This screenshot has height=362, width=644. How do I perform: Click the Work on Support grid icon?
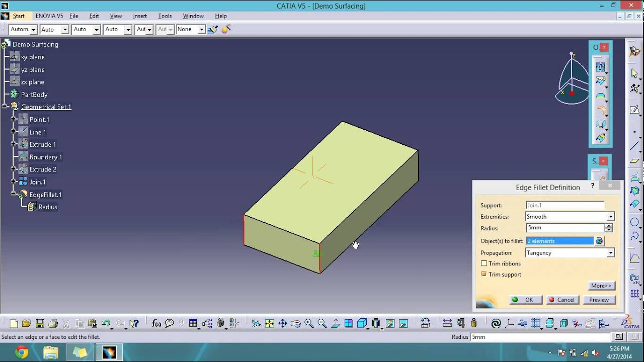click(536, 323)
